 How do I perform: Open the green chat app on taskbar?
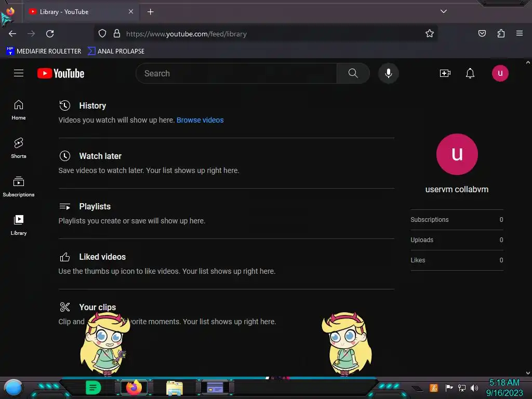point(94,388)
